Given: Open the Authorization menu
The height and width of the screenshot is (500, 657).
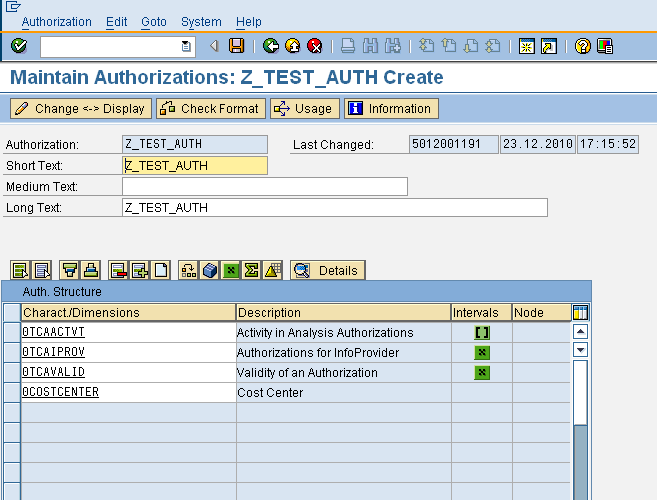Looking at the screenshot, I should (x=57, y=22).
